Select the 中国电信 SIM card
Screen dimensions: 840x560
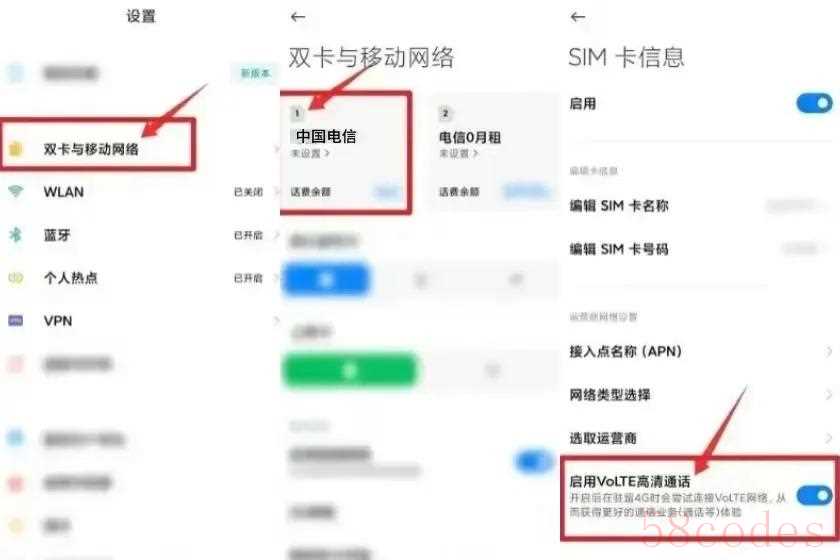point(346,153)
